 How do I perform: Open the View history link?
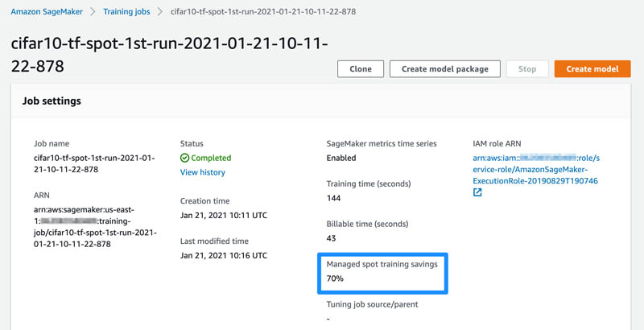coord(203,172)
